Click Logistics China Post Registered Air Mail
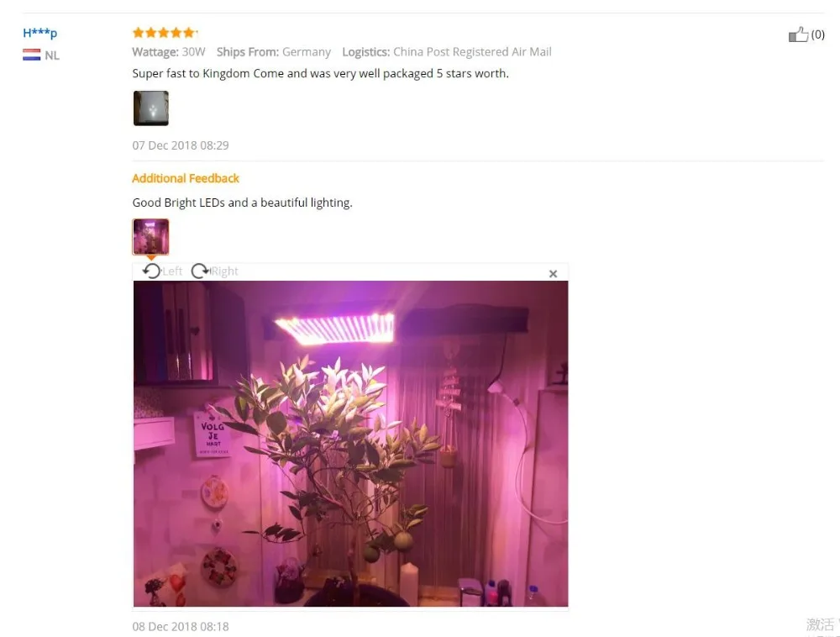This screenshot has height=637, width=840. [x=447, y=52]
